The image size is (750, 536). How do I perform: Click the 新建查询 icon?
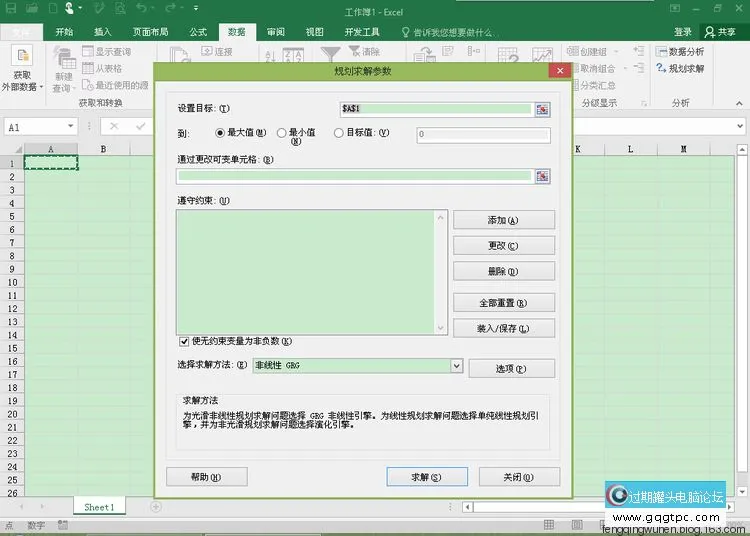coord(64,70)
